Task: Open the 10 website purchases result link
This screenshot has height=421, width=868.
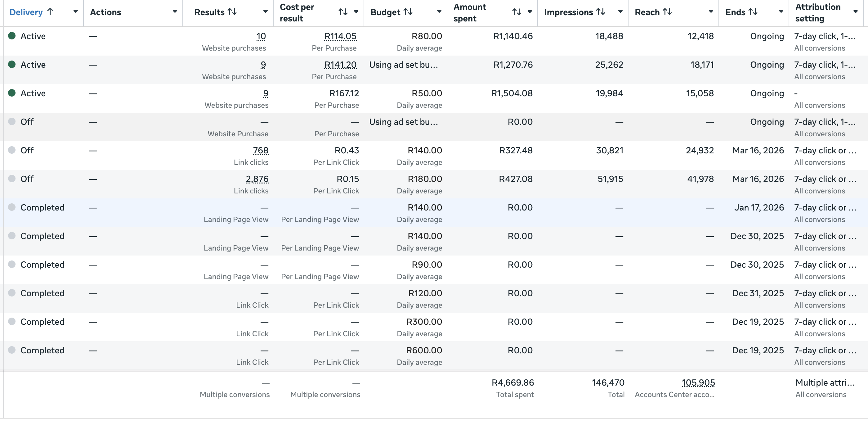Action: click(x=261, y=36)
